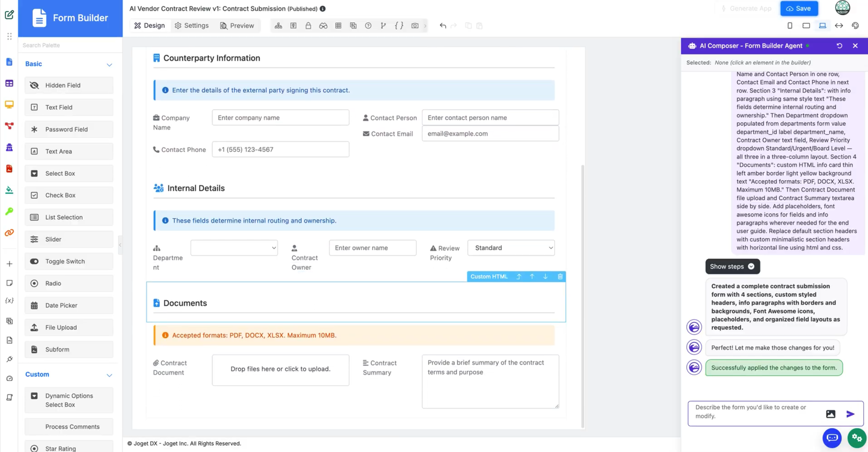
Task: Click the JSON definition braces icon
Action: pyautogui.click(x=399, y=26)
